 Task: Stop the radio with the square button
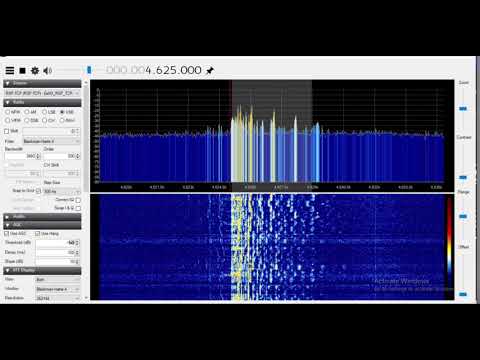click(22, 71)
